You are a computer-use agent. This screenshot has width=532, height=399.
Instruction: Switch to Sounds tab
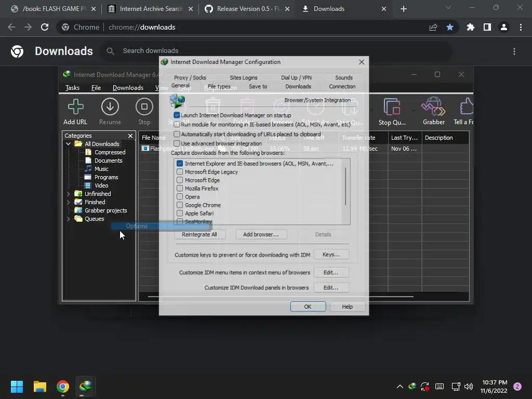click(x=344, y=78)
